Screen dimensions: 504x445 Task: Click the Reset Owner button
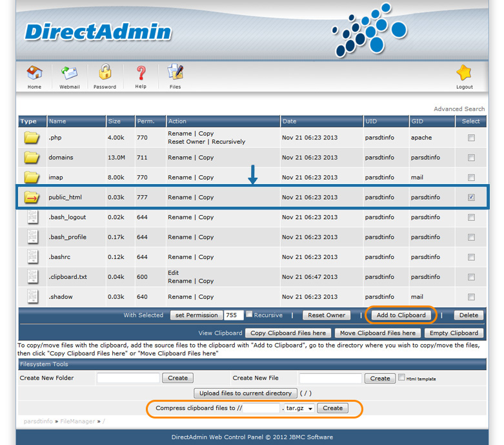coord(327,315)
